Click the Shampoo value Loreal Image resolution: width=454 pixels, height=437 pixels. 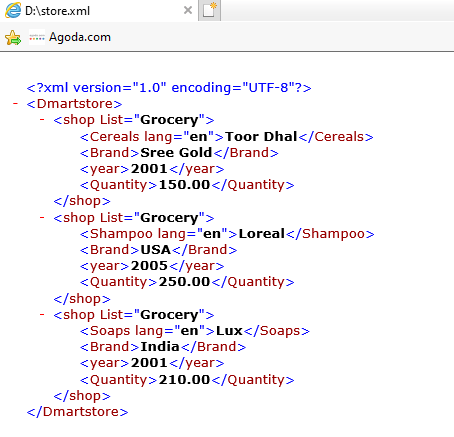pos(262,234)
